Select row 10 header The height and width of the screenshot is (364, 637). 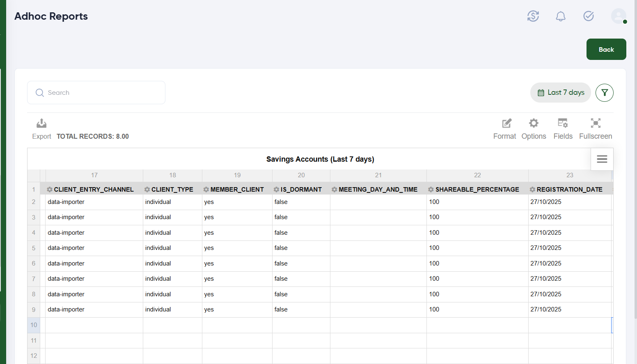[x=34, y=325]
